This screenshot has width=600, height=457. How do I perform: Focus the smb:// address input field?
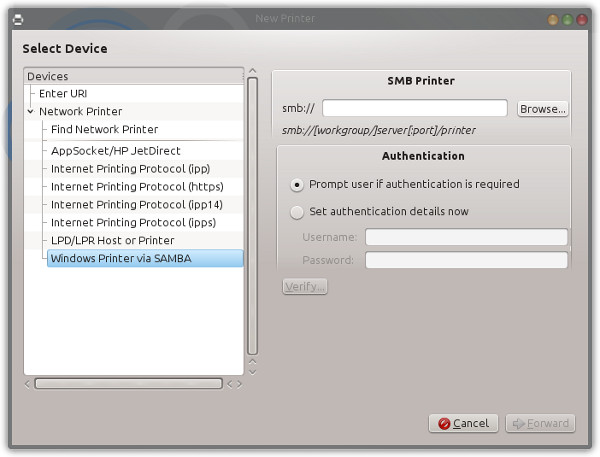click(415, 108)
